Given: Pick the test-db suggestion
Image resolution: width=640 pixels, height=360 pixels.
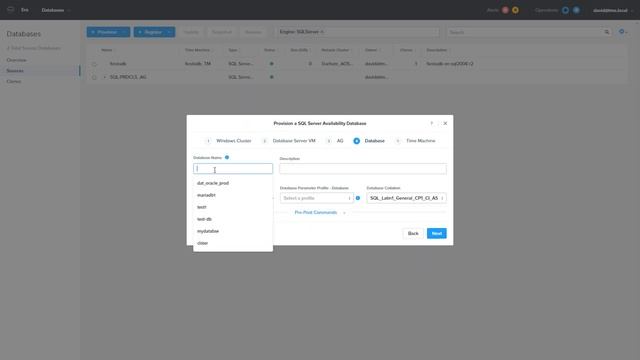Looking at the screenshot, I should [x=233, y=219].
